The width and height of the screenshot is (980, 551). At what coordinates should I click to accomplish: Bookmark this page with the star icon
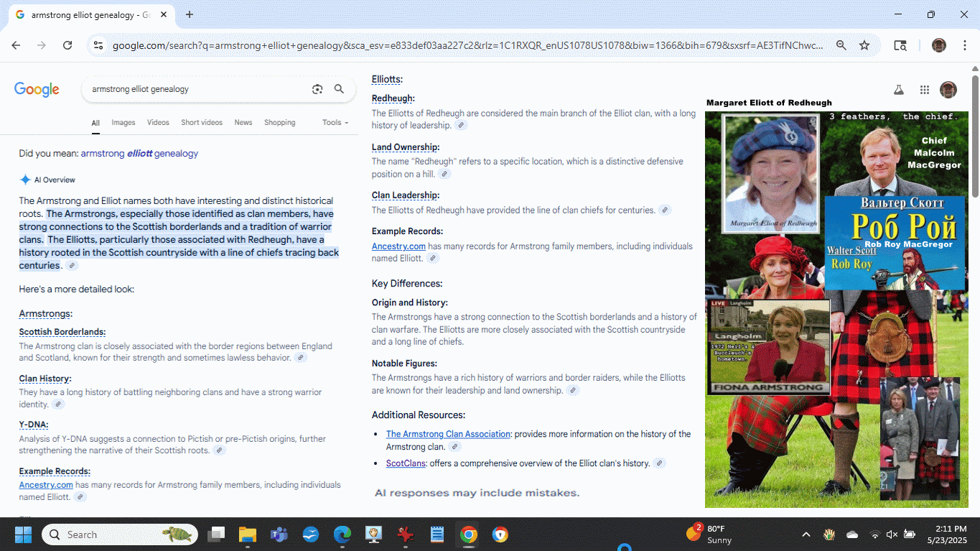tap(864, 45)
